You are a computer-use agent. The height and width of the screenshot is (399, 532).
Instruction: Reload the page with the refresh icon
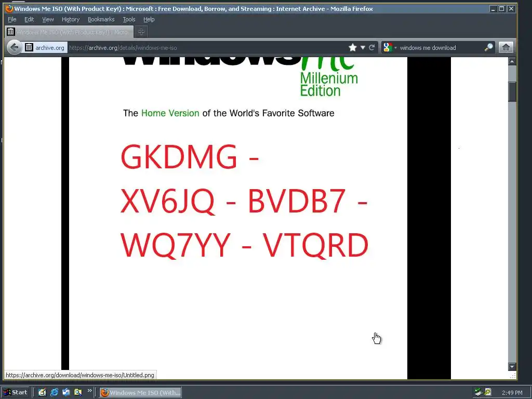372,47
